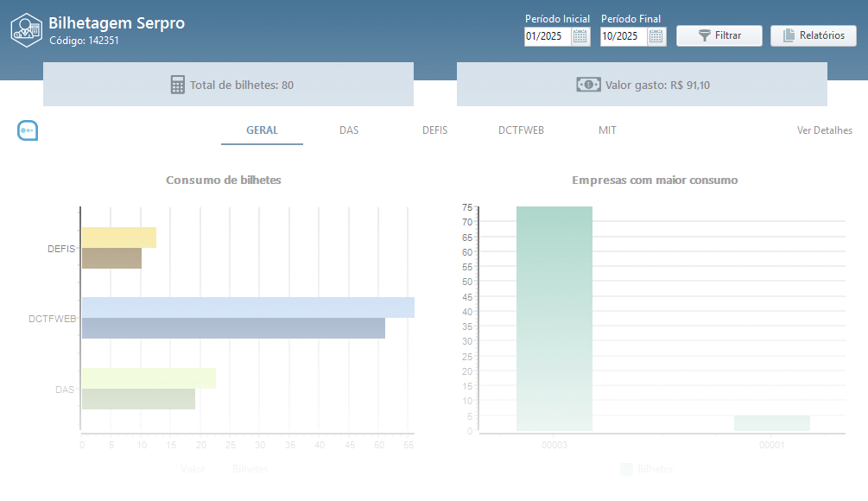Click the tall bar for company 00003

(554, 318)
